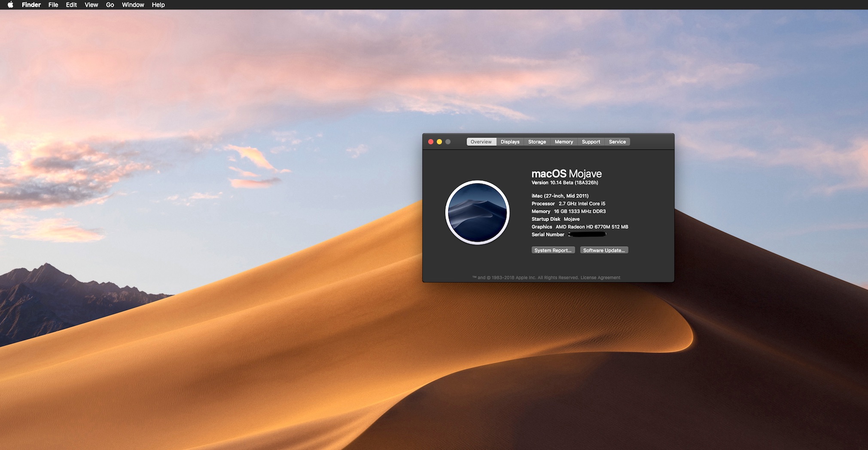The width and height of the screenshot is (868, 450).
Task: Open the Go menu
Action: pyautogui.click(x=110, y=5)
